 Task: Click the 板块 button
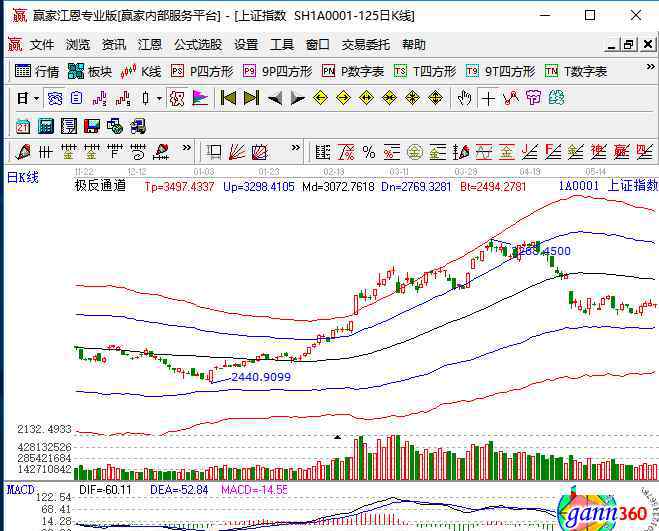[89, 71]
